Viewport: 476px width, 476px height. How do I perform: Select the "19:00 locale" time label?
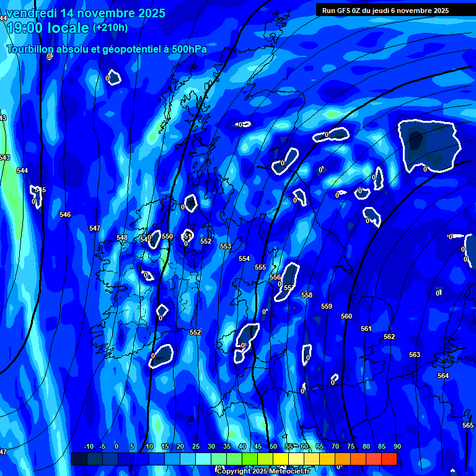(x=48, y=28)
